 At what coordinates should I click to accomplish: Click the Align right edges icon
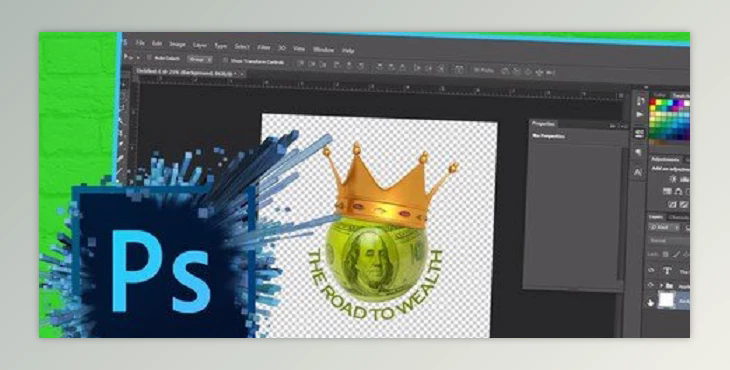pos(360,66)
